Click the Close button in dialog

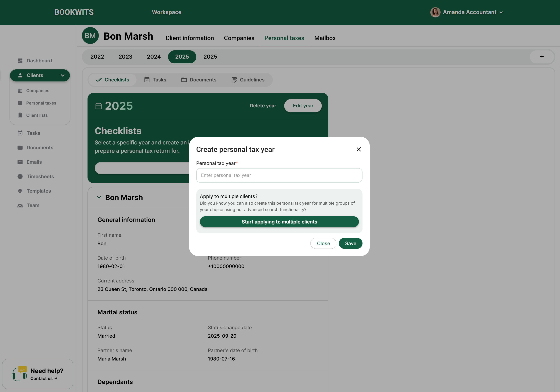tap(323, 243)
